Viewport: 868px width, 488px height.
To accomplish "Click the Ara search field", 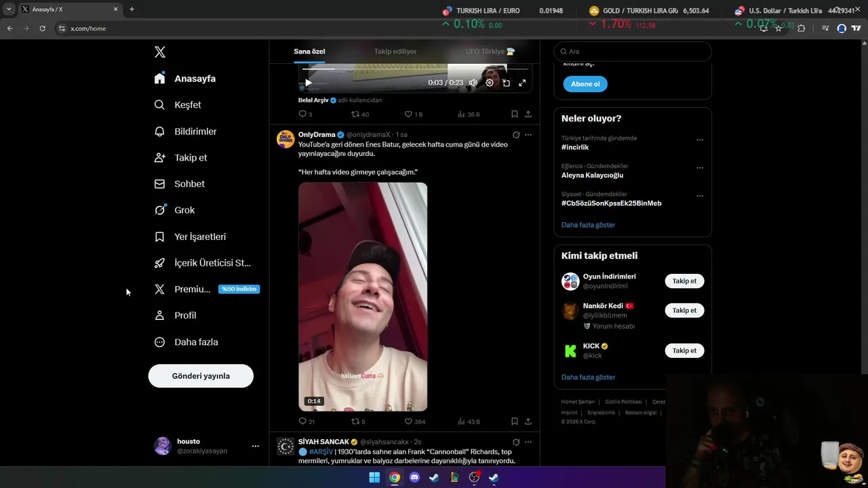I will pos(633,52).
